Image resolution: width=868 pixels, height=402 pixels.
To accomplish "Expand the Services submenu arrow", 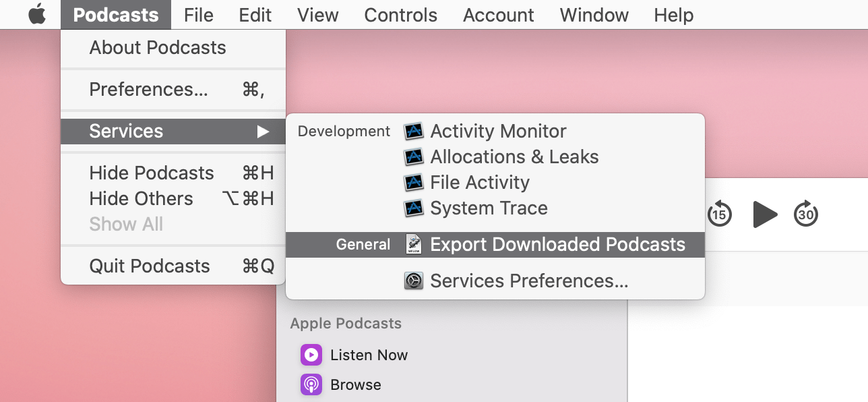I will click(263, 131).
